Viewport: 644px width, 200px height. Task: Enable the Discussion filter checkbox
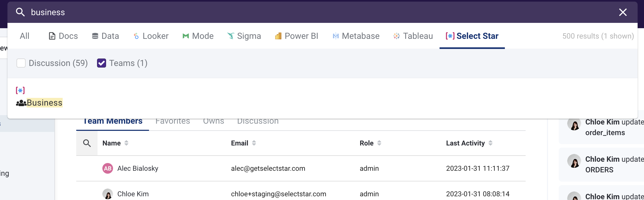coord(21,63)
